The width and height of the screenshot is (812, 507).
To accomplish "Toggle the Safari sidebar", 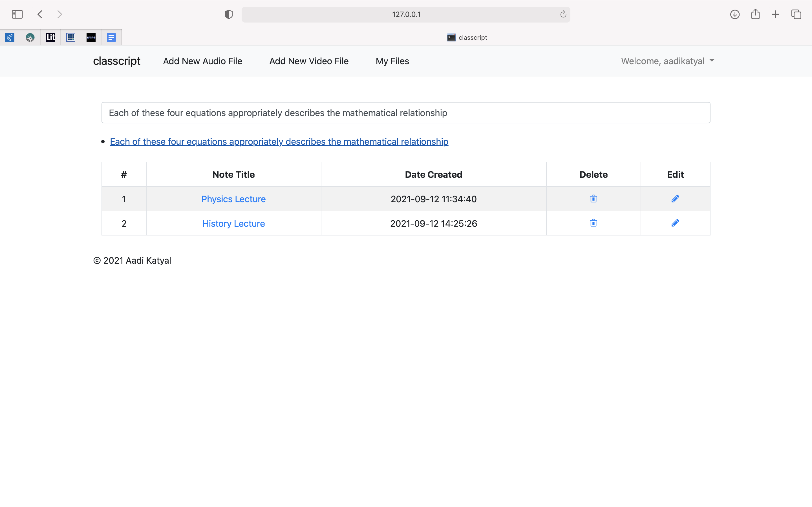I will coord(17,14).
